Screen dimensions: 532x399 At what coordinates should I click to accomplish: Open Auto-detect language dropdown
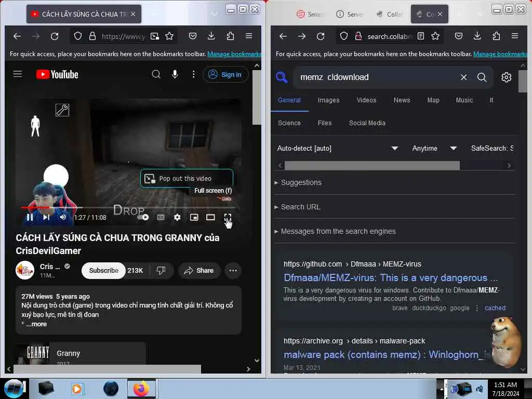[338, 148]
